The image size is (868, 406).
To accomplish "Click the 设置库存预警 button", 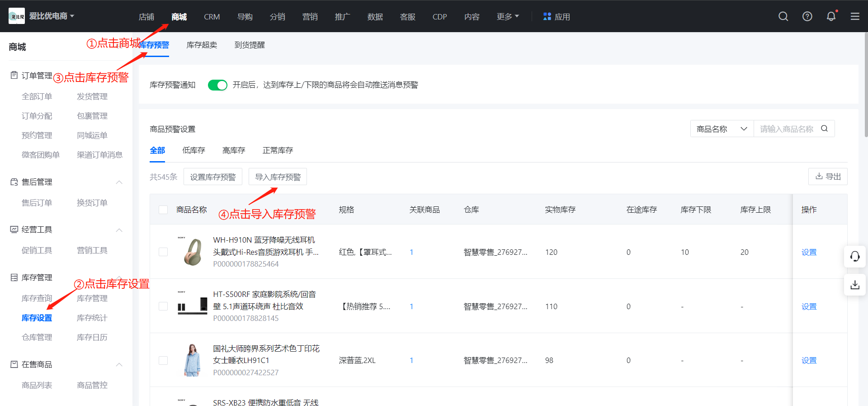I will click(x=213, y=177).
